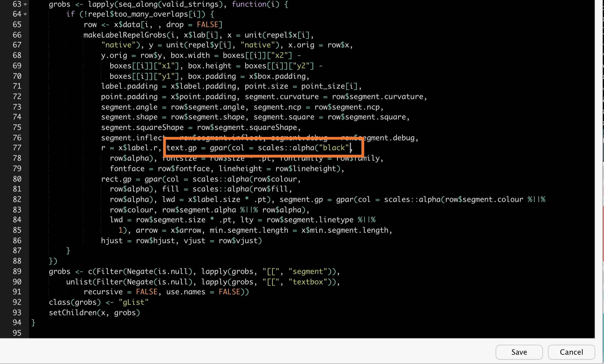This screenshot has width=604, height=364.
Task: Click makeLabelRepelGrobs function name on line 66
Action: tap(125, 35)
